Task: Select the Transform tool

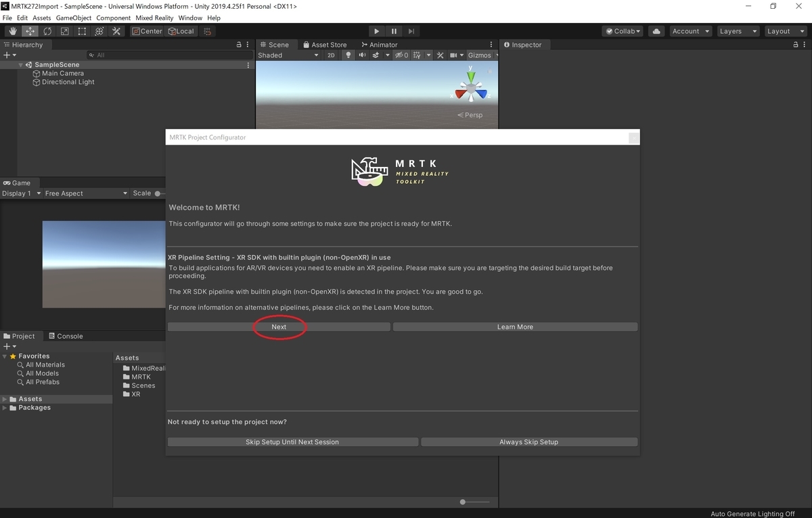Action: click(99, 31)
